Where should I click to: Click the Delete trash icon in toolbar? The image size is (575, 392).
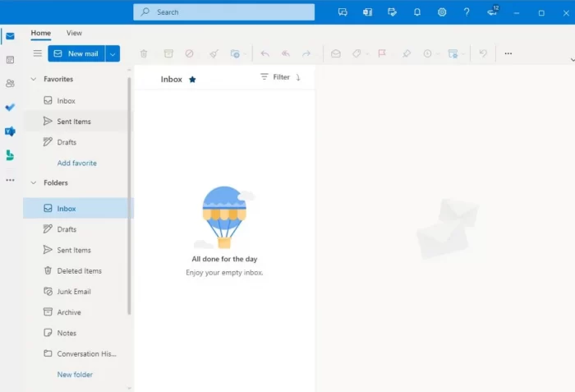(144, 53)
